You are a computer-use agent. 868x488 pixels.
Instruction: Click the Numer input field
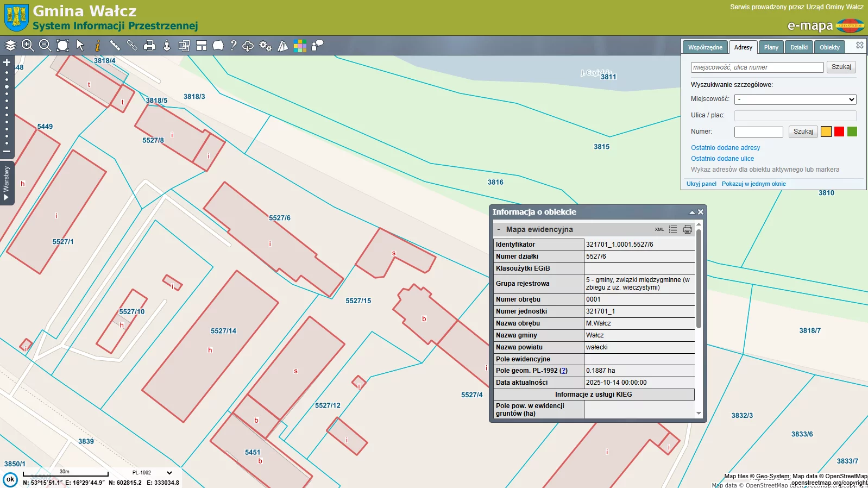758,132
